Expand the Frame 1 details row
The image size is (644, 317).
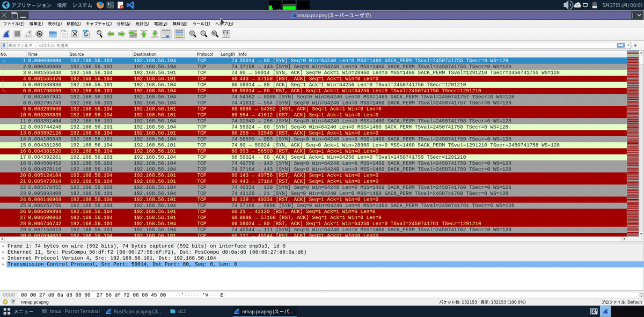[4, 246]
